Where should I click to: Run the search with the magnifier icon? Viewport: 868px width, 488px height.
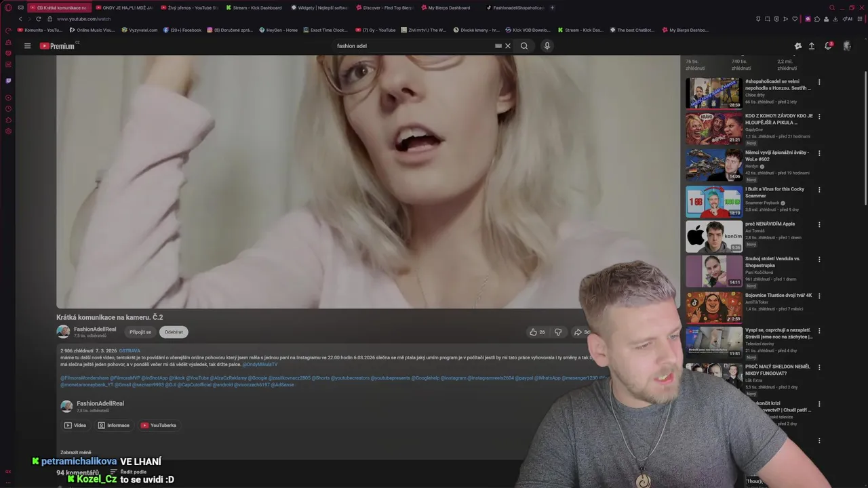tap(524, 46)
